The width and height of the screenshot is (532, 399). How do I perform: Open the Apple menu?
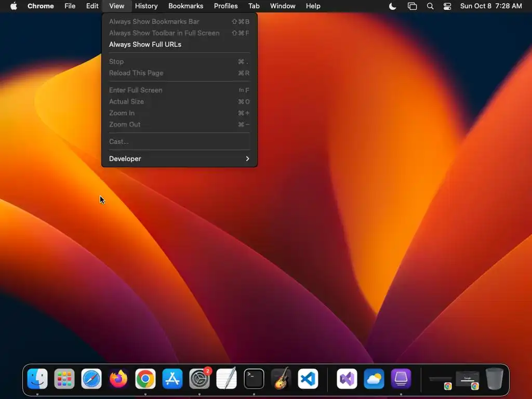(14, 6)
